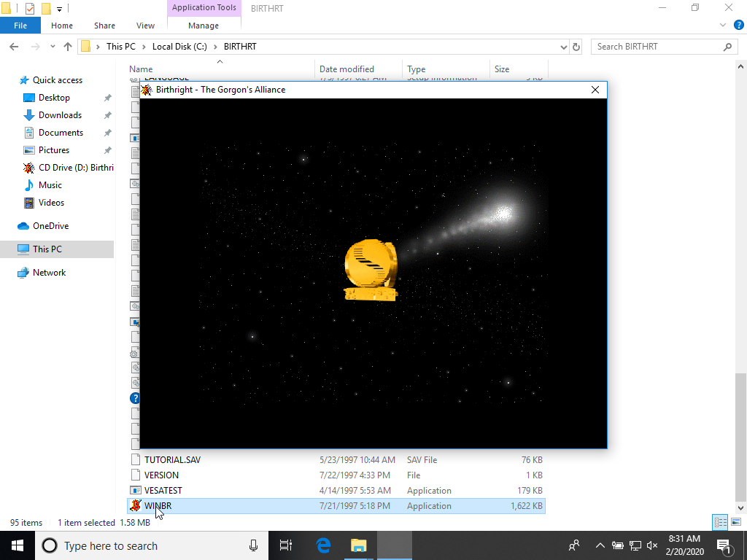Select the TUTORIAL.SAV file
This screenshot has height=560, width=747.
tap(336, 460)
